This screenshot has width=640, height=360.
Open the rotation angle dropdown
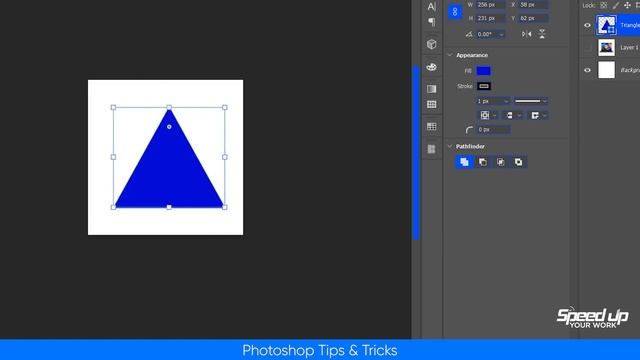coord(501,35)
